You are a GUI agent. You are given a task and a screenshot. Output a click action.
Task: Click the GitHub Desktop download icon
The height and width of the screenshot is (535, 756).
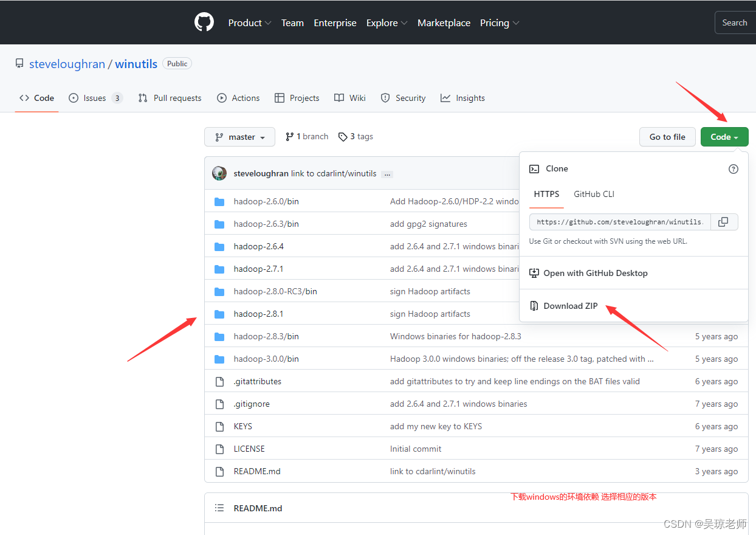[534, 273]
